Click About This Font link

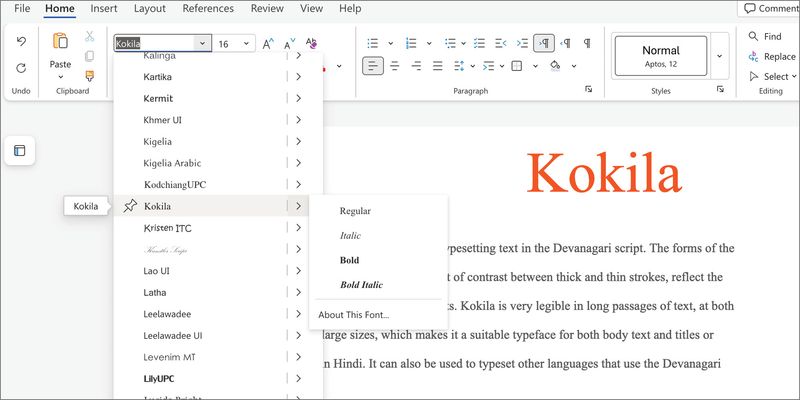point(353,315)
